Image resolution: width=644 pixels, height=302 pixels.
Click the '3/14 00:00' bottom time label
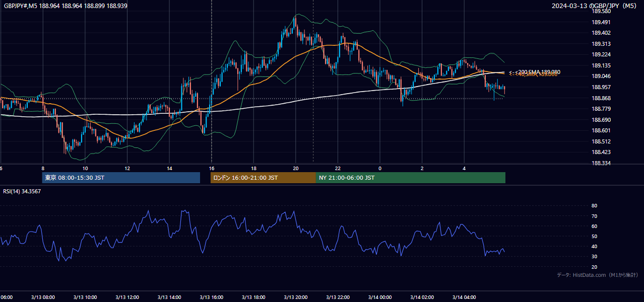click(x=380, y=297)
